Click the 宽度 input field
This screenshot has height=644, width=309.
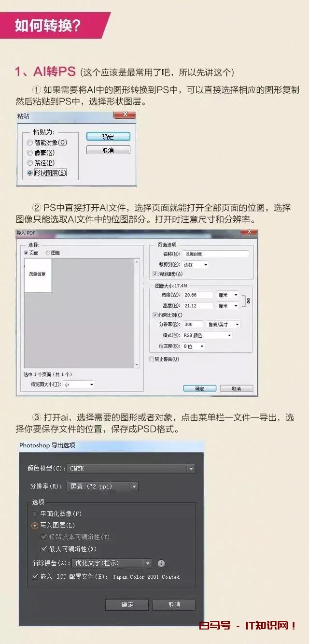tap(198, 295)
